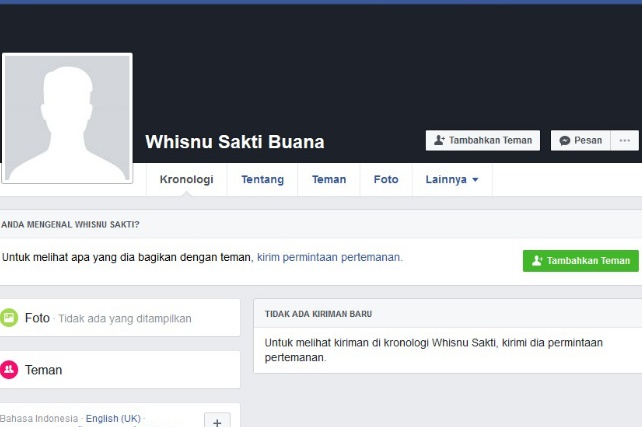The image size is (642, 427).
Task: Open the Foto section heading
Action: coord(37,318)
